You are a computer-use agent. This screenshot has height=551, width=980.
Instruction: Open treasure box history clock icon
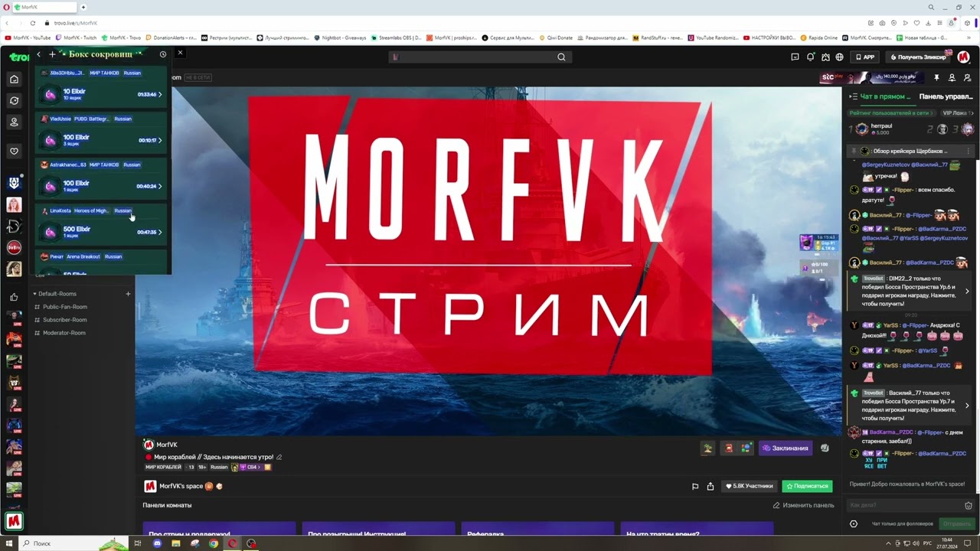[x=162, y=54]
